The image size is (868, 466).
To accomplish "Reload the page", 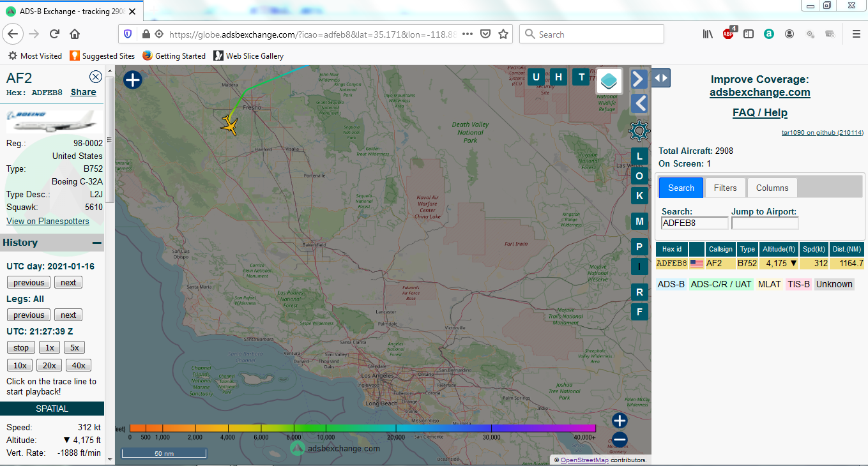I will pyautogui.click(x=55, y=34).
